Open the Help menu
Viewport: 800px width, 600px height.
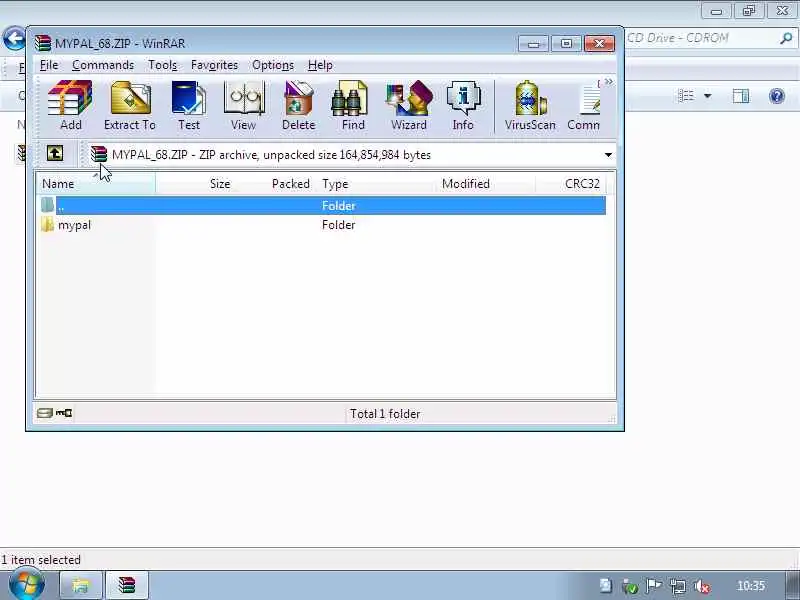point(320,65)
